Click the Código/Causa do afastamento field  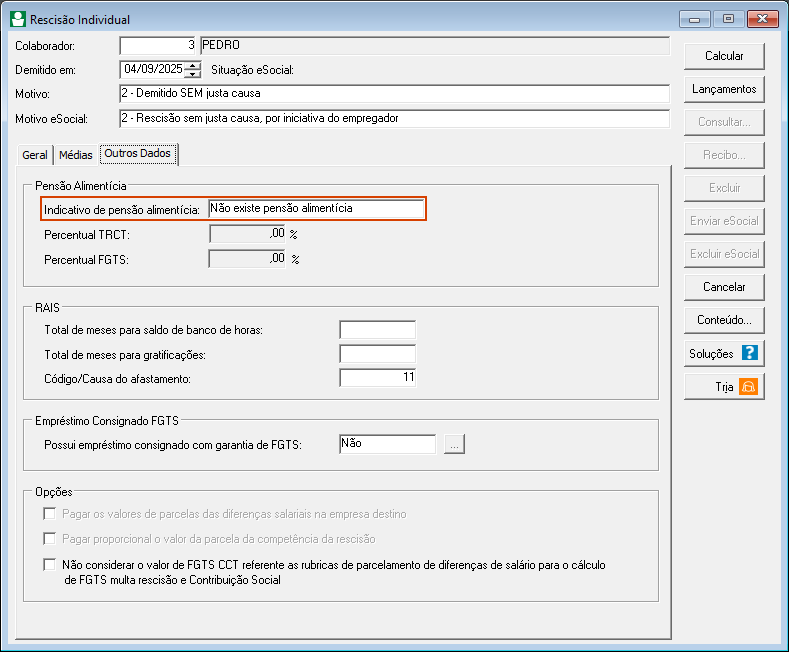[377, 378]
